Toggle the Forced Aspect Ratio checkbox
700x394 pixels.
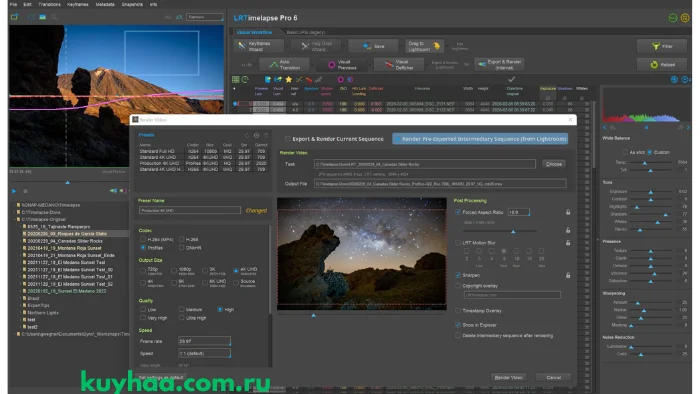coord(458,212)
